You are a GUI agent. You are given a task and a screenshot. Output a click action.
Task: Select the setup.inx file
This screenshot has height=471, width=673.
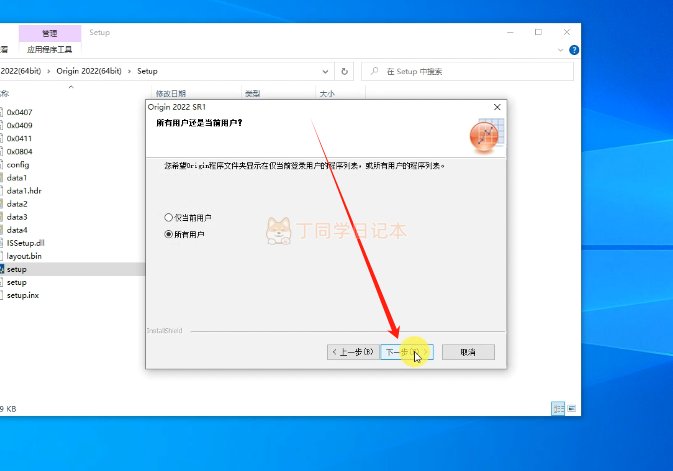point(23,295)
